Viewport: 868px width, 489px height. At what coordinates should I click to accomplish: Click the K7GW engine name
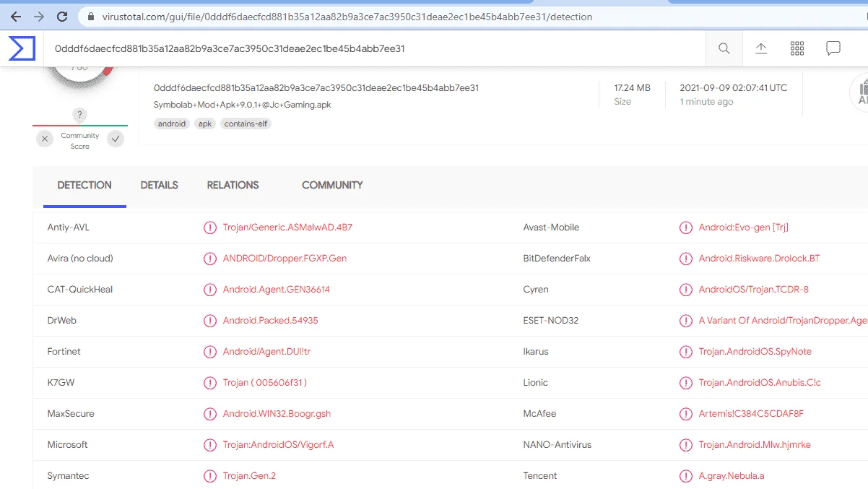60,383
